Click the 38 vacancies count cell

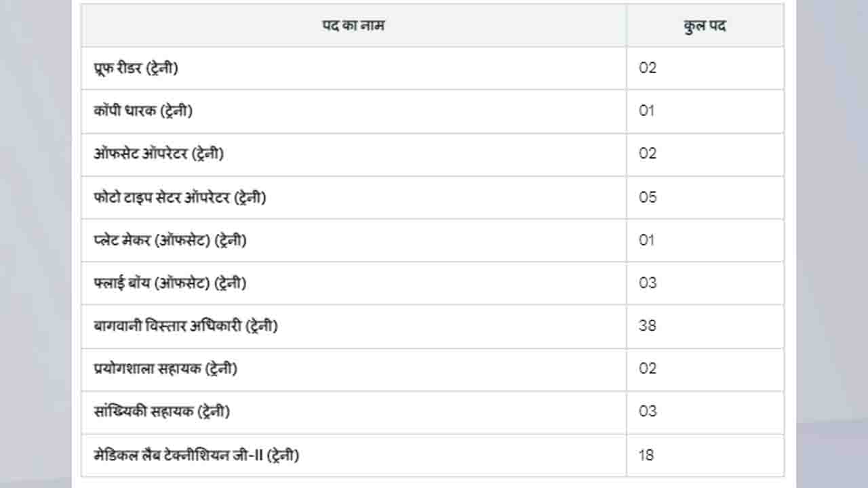(648, 325)
